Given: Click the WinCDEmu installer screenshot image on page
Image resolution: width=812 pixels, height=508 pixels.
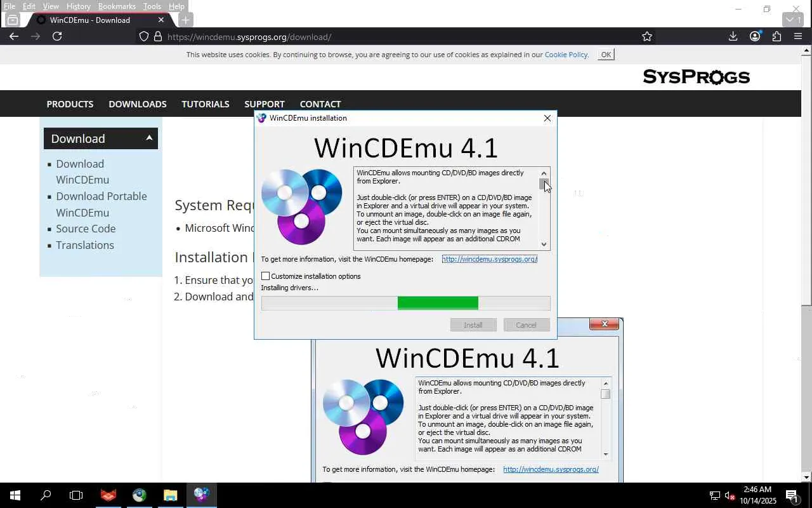Looking at the screenshot, I should pos(467,400).
